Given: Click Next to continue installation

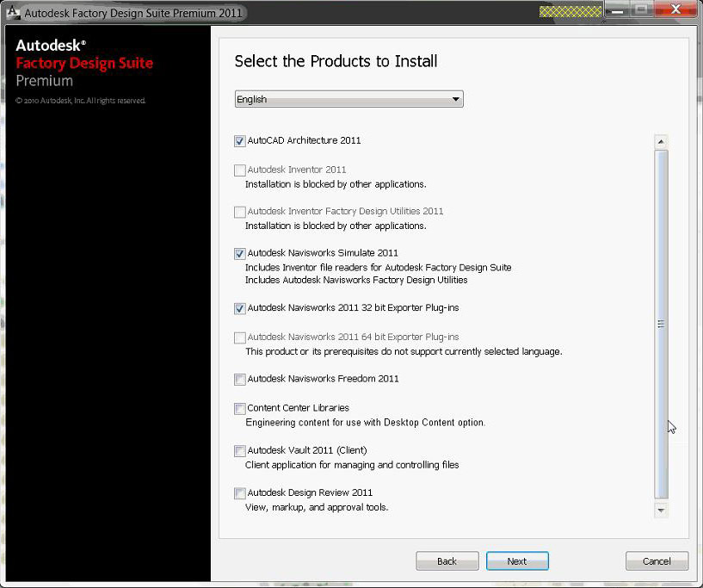Looking at the screenshot, I should [x=517, y=560].
